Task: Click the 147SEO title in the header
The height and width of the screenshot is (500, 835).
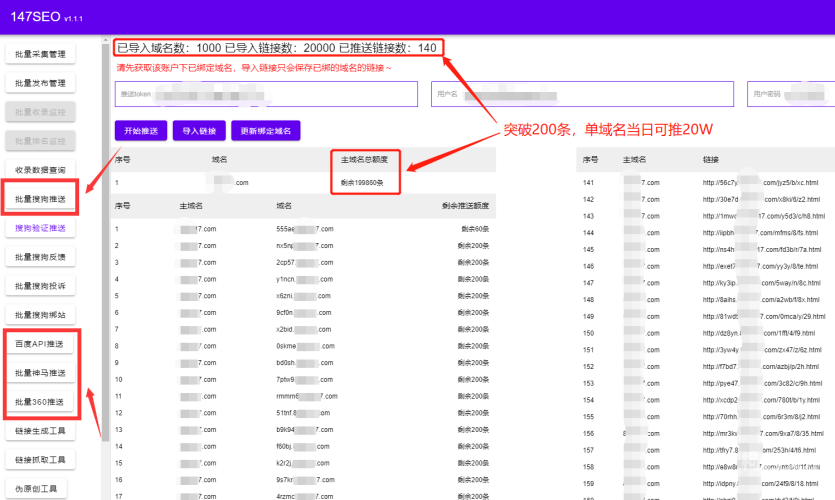Action: click(x=36, y=17)
